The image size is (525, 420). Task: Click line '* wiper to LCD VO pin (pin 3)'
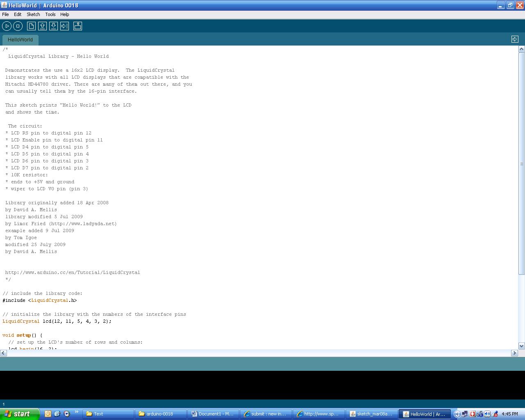pyautogui.click(x=47, y=189)
